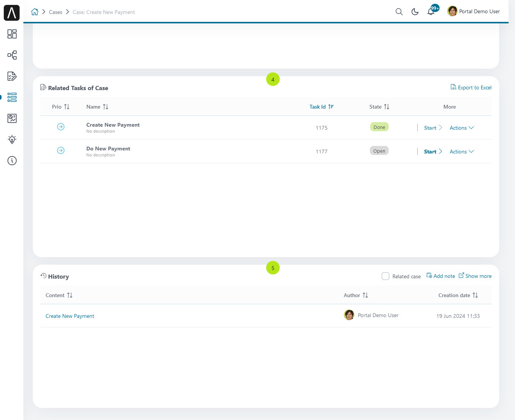Image resolution: width=515 pixels, height=420 pixels.
Task: Click priority icon of Create New Payment task
Action: [x=61, y=127]
